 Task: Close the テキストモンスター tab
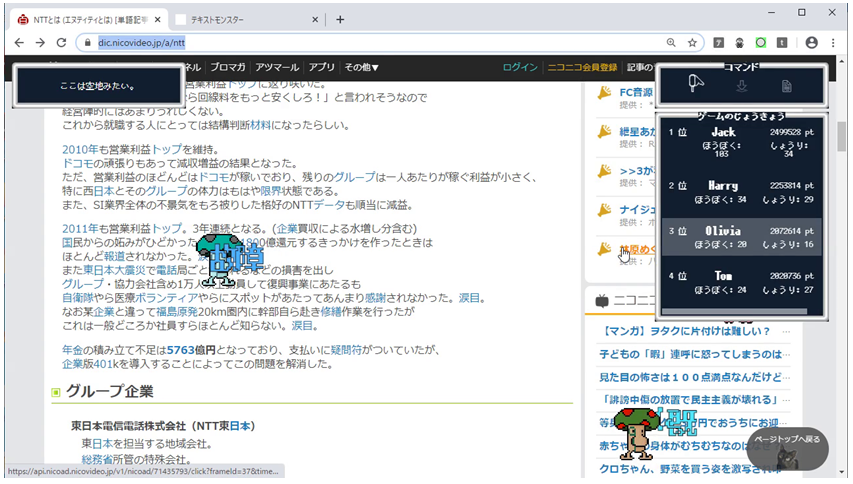coord(315,20)
